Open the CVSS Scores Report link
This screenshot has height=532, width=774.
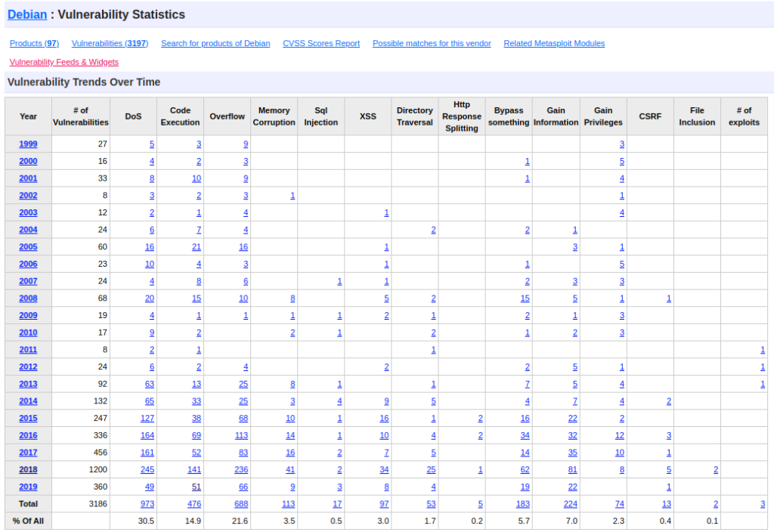click(x=321, y=44)
